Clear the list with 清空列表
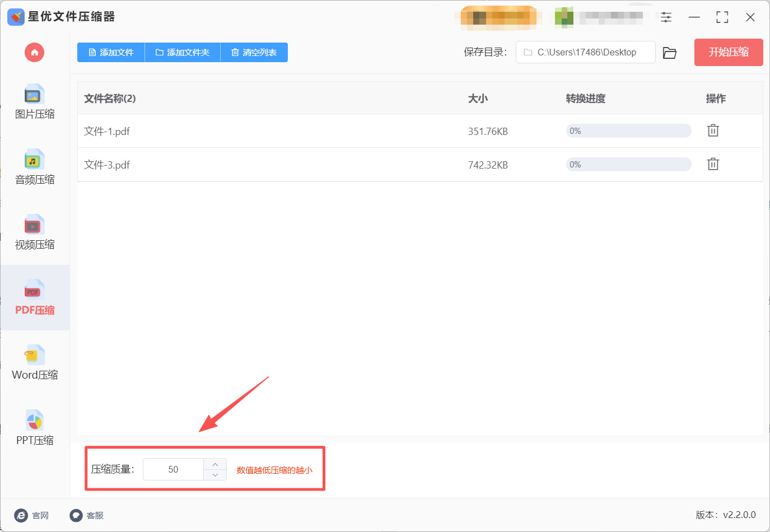 pyautogui.click(x=254, y=52)
